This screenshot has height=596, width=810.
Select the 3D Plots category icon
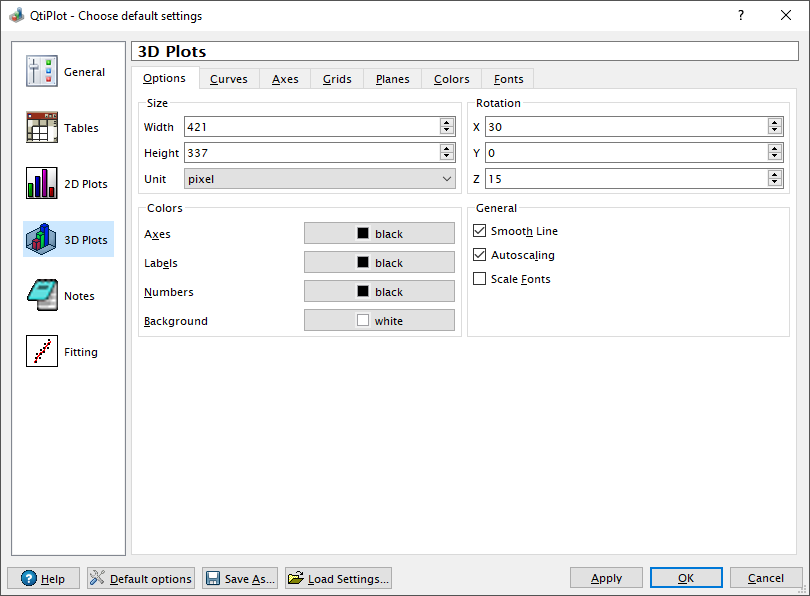pos(42,240)
